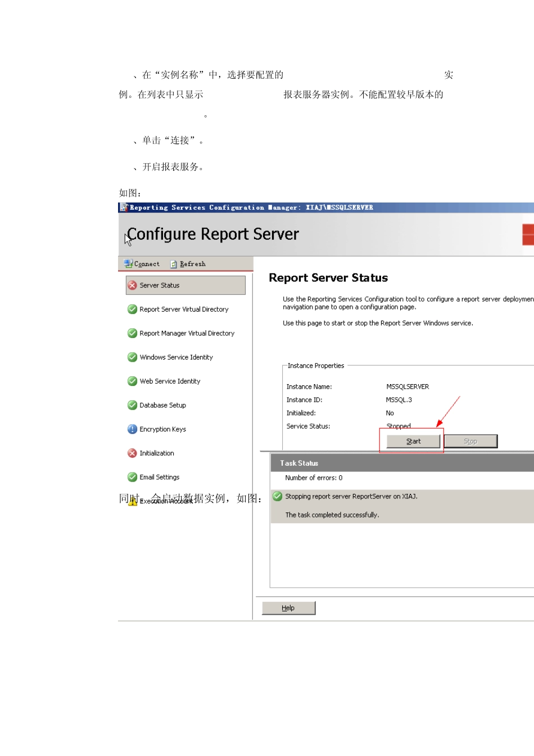Click the red Server Status error icon
Viewport: 534px width, 756px height.
coord(132,285)
